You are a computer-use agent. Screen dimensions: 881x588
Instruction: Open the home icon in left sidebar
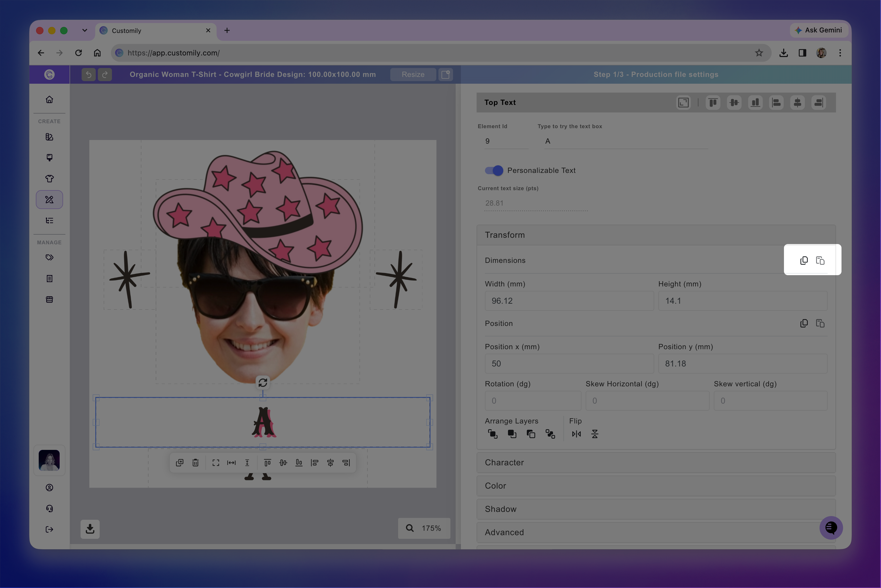pos(49,99)
